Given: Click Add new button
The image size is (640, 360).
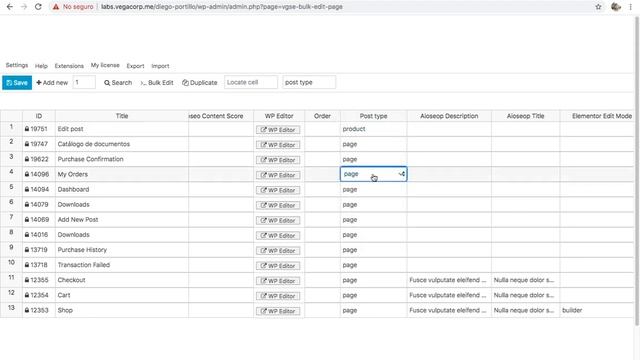Looking at the screenshot, I should click(x=52, y=82).
